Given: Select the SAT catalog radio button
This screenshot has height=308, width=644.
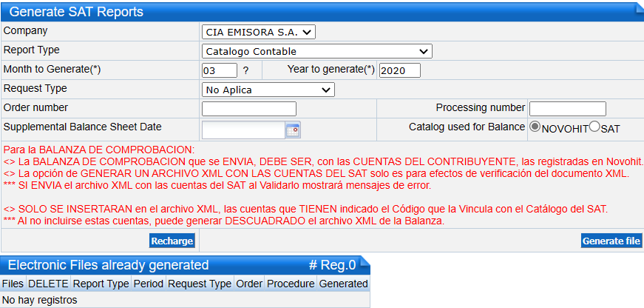Looking at the screenshot, I should click(x=594, y=127).
